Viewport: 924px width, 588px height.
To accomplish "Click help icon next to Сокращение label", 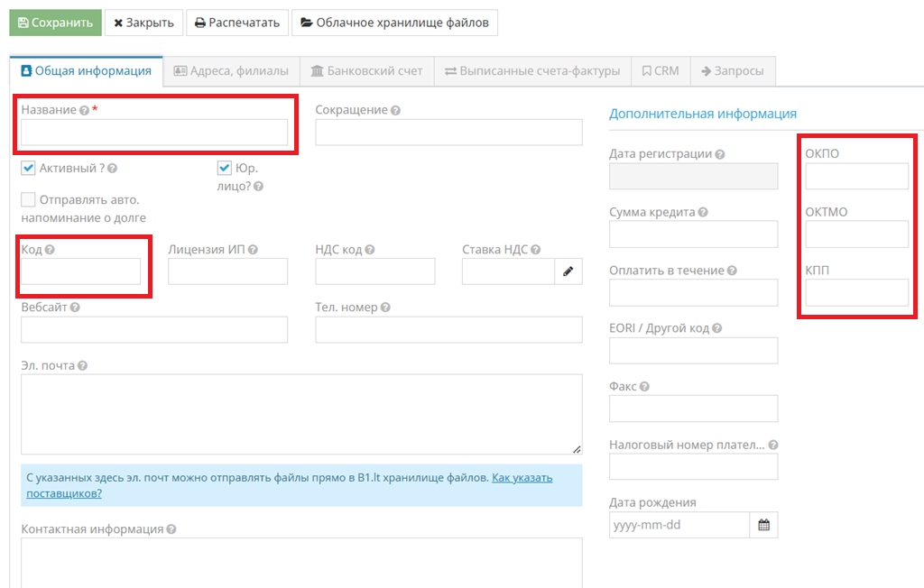I will 395,111.
